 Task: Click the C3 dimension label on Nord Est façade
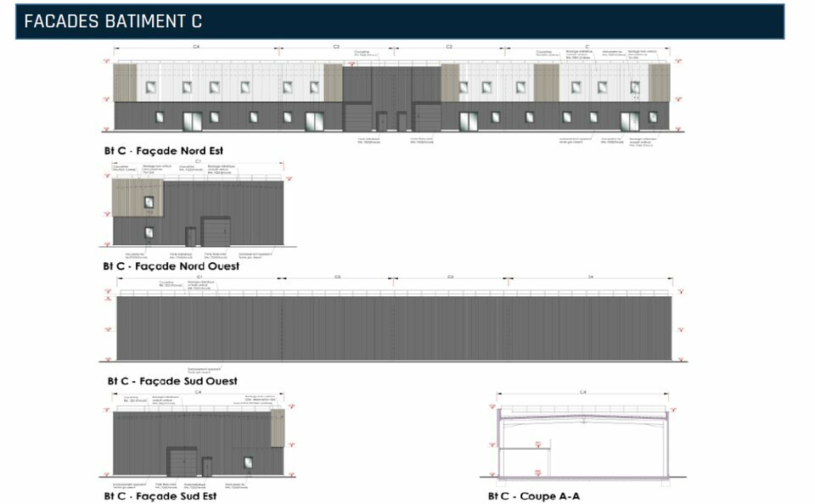[336, 47]
